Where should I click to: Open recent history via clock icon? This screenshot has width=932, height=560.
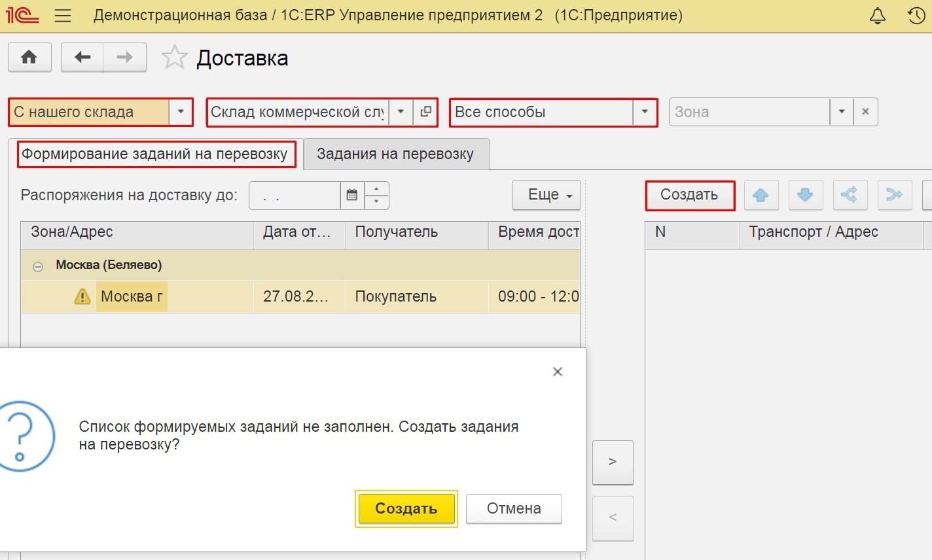pyautogui.click(x=916, y=14)
